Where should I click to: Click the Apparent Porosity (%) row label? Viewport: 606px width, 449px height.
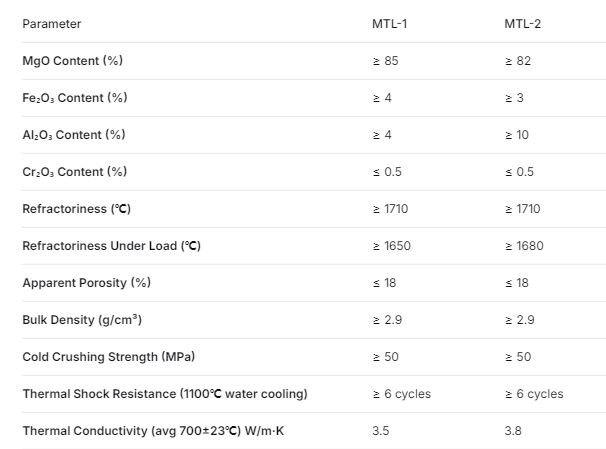click(x=87, y=283)
